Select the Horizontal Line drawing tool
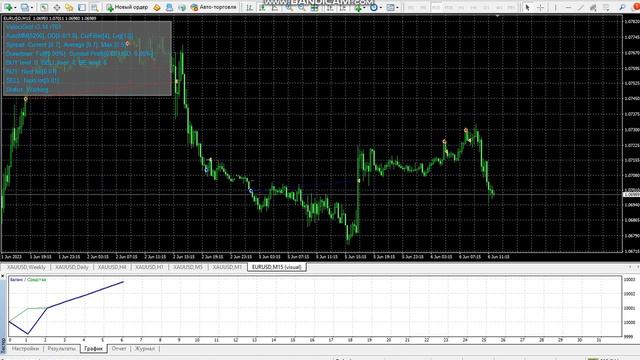 click(568, 7)
